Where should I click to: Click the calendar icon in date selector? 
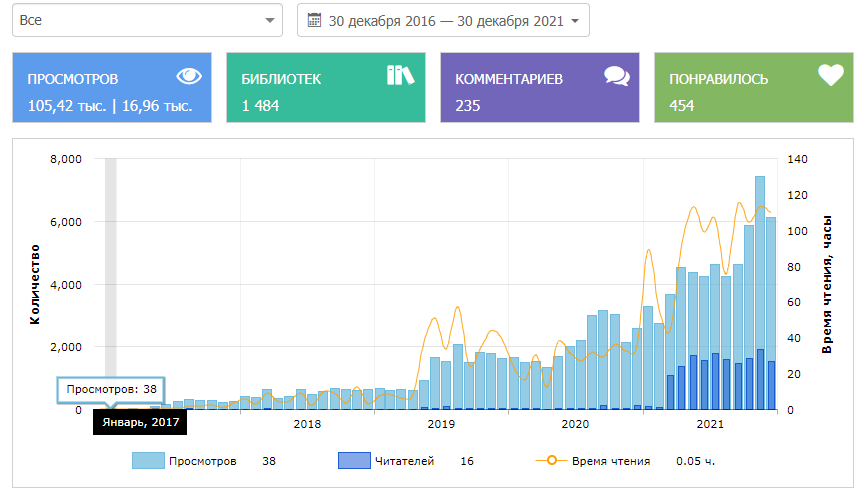pos(314,20)
